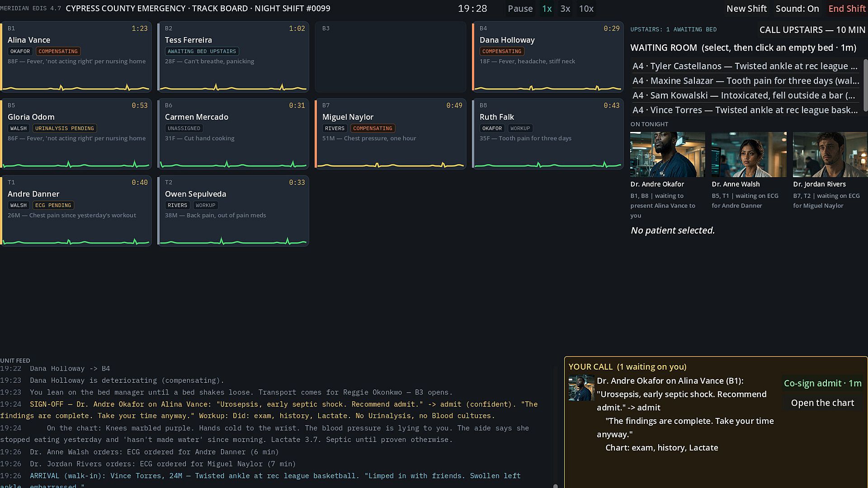Viewport: 868px width, 488px height.
Task: Click the 'YOUR CALL (1 waiting on you)' header
Action: tap(627, 367)
